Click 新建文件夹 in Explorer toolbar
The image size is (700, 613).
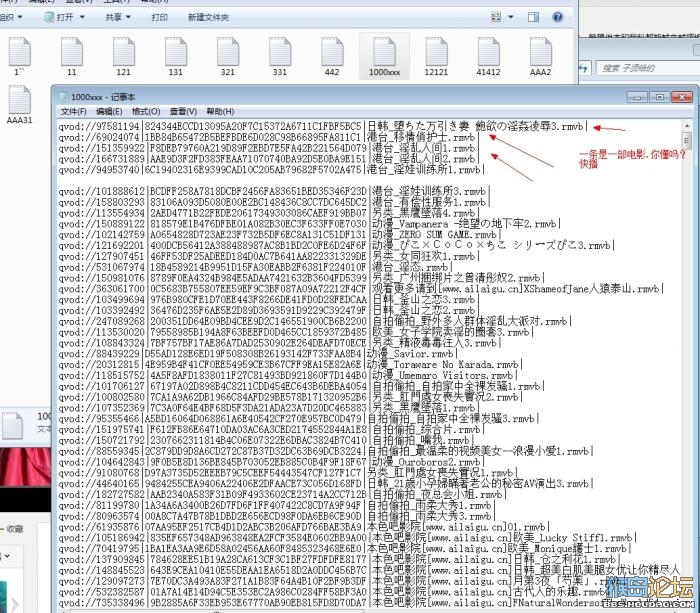[x=208, y=17]
